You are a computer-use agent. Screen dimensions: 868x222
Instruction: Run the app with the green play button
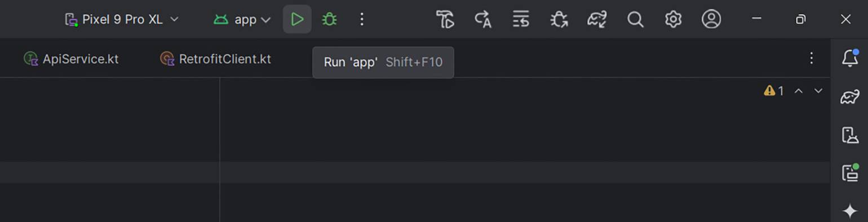(x=297, y=19)
